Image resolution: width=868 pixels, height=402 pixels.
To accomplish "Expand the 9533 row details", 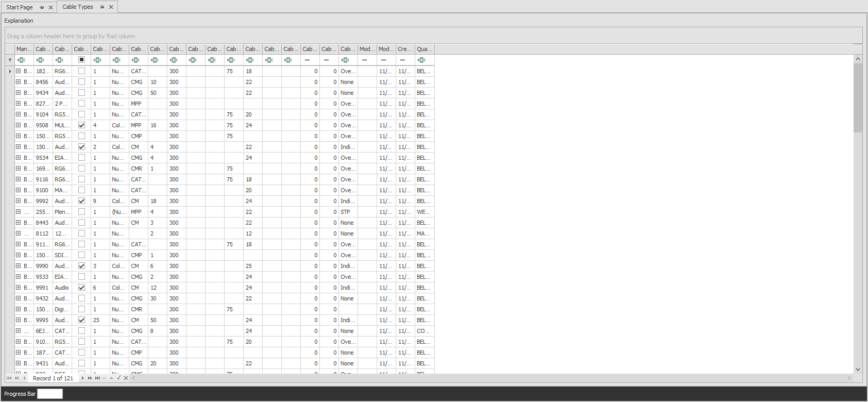I will (18, 277).
